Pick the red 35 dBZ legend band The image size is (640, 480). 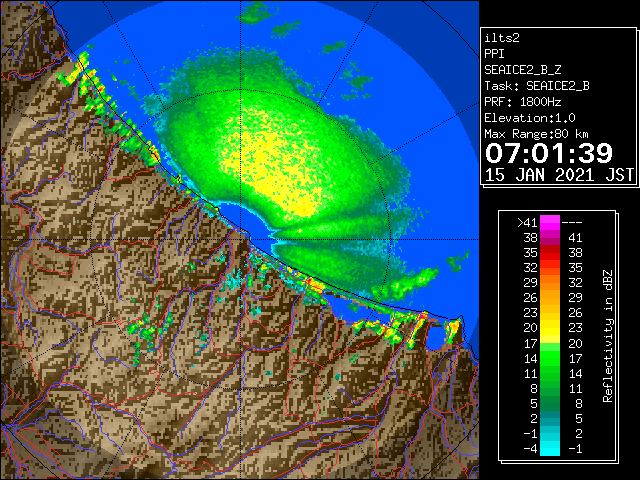pyautogui.click(x=550, y=253)
